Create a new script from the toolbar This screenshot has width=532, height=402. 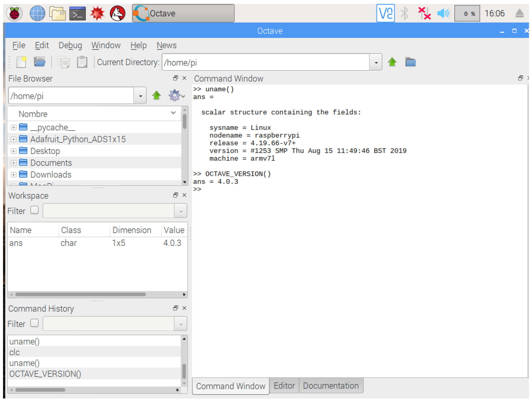coord(21,62)
